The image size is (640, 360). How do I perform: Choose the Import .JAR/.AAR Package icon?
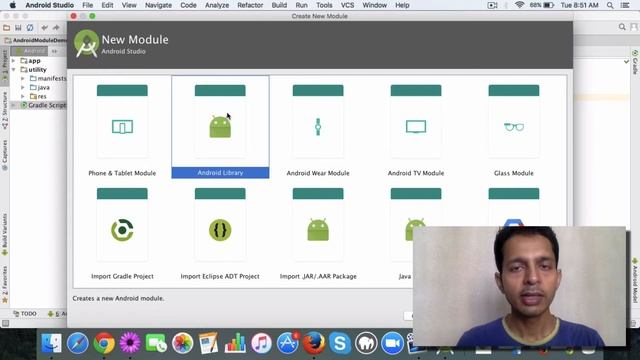pyautogui.click(x=318, y=230)
